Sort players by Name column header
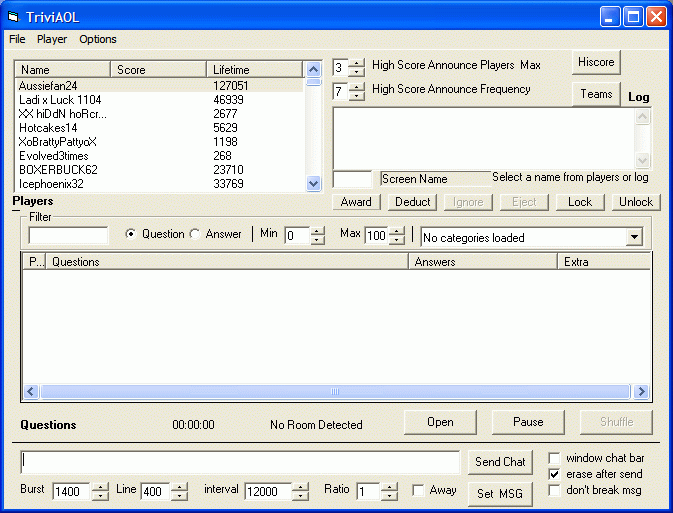This screenshot has height=513, width=673. point(63,70)
